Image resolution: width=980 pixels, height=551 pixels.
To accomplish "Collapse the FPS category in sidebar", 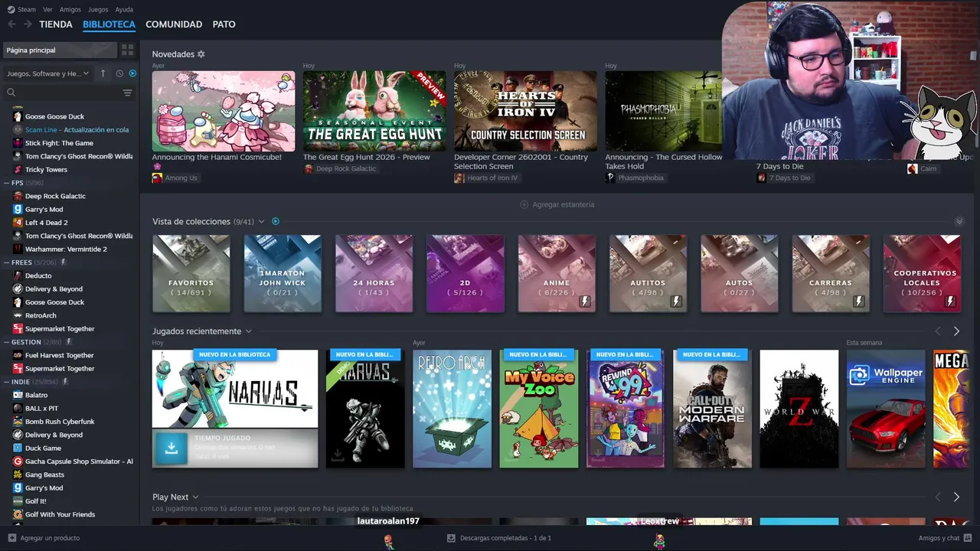I will click(x=7, y=183).
